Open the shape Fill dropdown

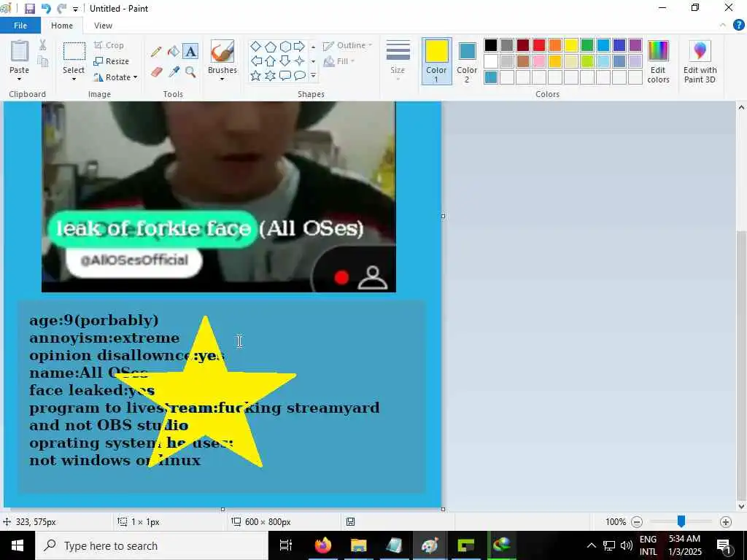pyautogui.click(x=339, y=61)
